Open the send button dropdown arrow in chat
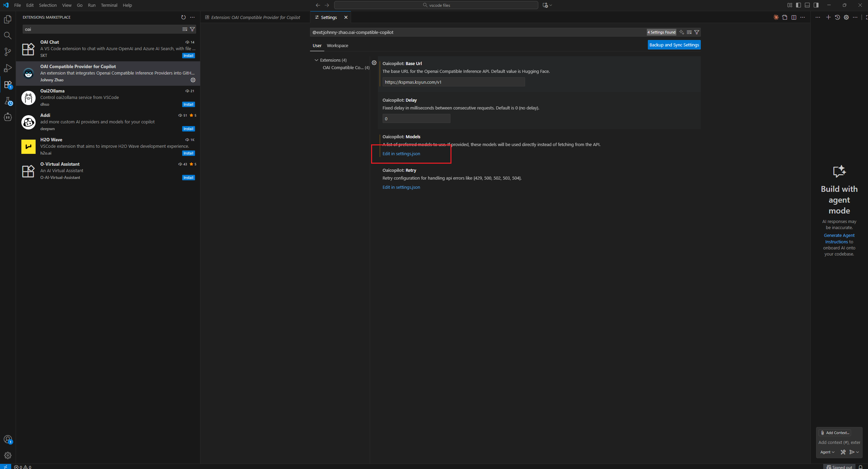 pyautogui.click(x=858, y=452)
